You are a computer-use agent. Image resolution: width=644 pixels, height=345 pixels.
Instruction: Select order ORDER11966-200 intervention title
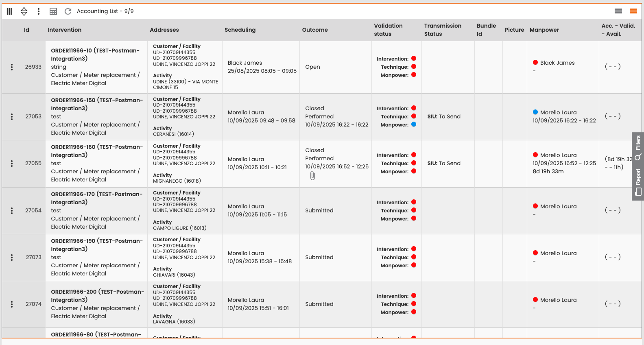click(x=98, y=296)
